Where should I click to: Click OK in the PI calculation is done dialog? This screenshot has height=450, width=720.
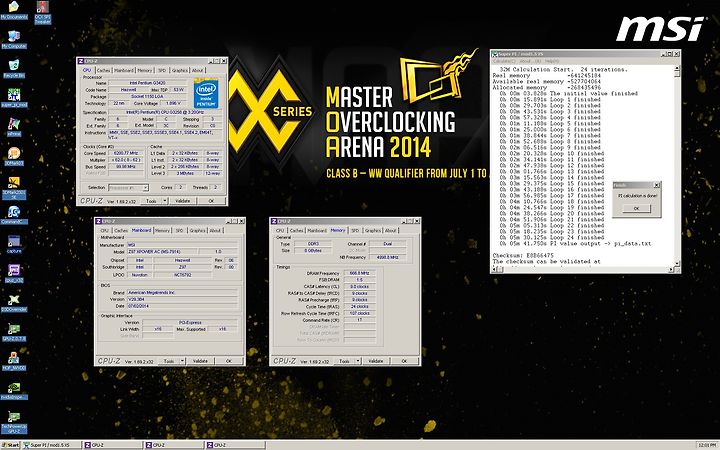tap(636, 208)
